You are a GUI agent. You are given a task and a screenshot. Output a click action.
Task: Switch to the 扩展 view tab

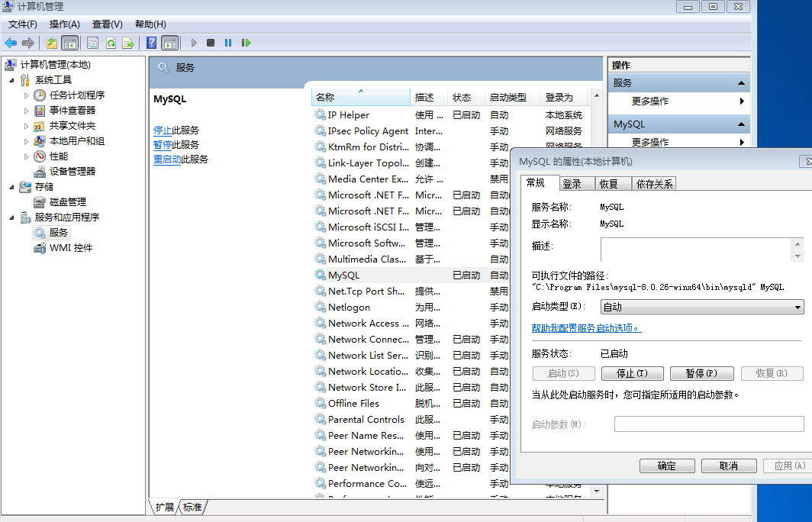(x=165, y=507)
